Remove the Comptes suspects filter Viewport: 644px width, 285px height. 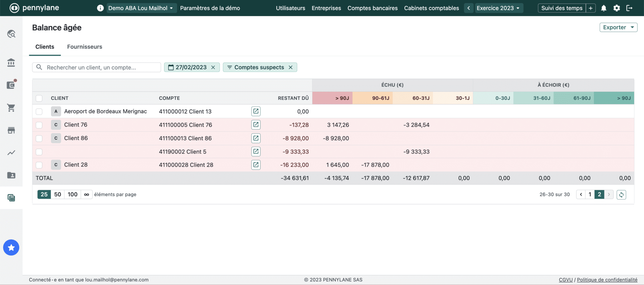[291, 67]
